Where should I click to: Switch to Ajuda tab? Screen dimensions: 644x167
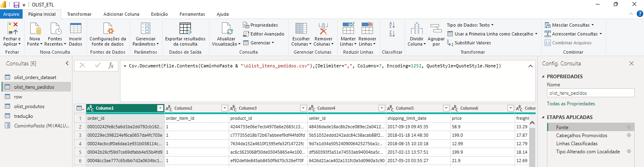click(223, 14)
